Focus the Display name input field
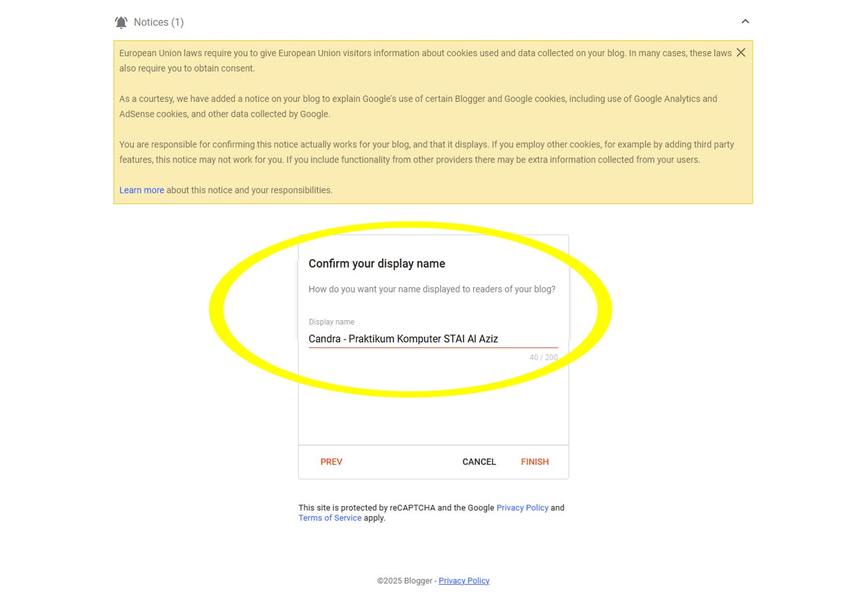868x594 pixels. 432,339
